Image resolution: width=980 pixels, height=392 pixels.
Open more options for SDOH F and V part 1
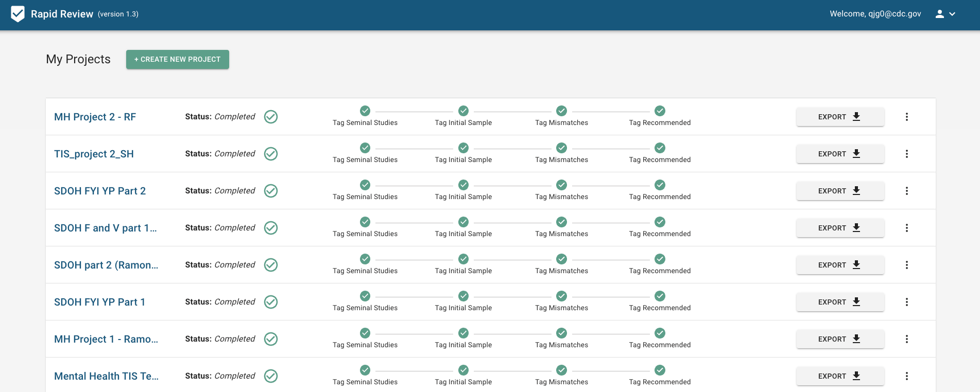click(907, 228)
